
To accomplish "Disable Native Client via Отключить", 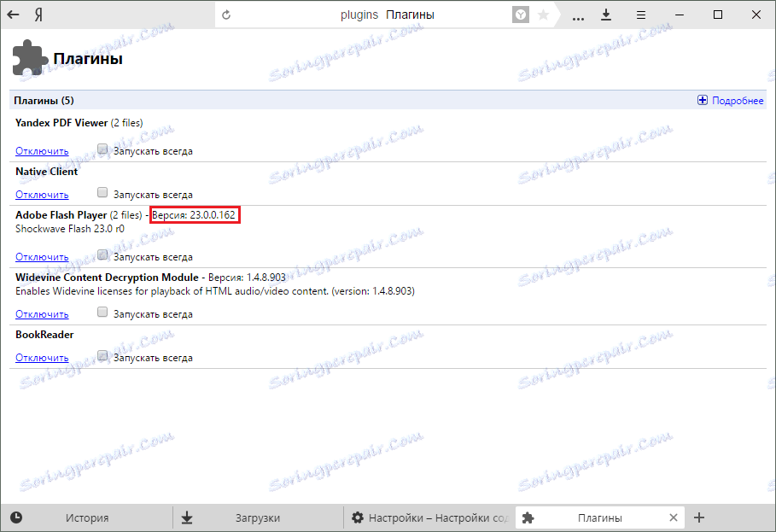I will (x=42, y=195).
